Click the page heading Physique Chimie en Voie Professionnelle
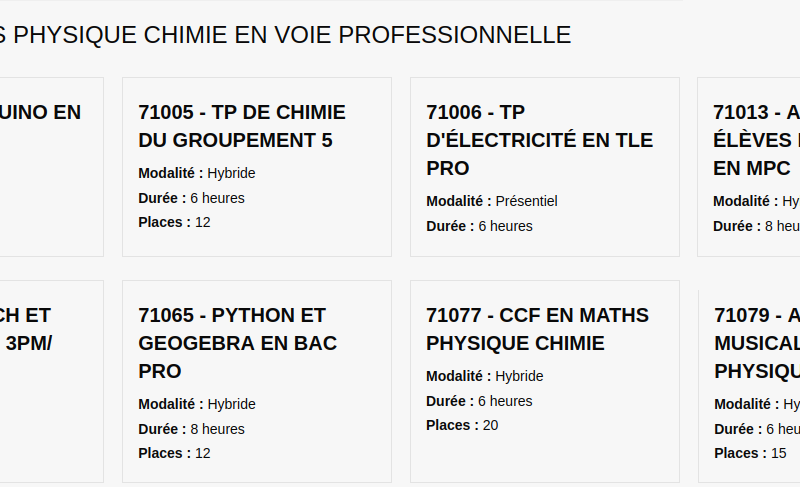This screenshot has height=487, width=800. coord(285,35)
